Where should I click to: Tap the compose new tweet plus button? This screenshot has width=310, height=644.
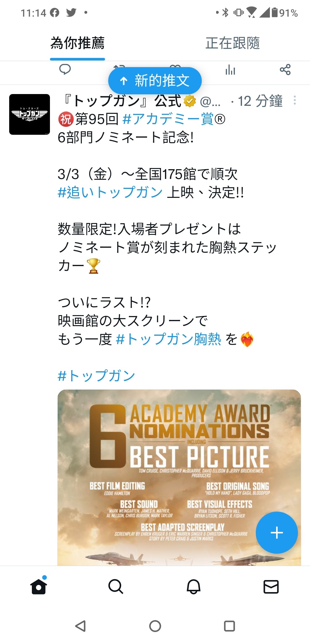pyautogui.click(x=277, y=533)
